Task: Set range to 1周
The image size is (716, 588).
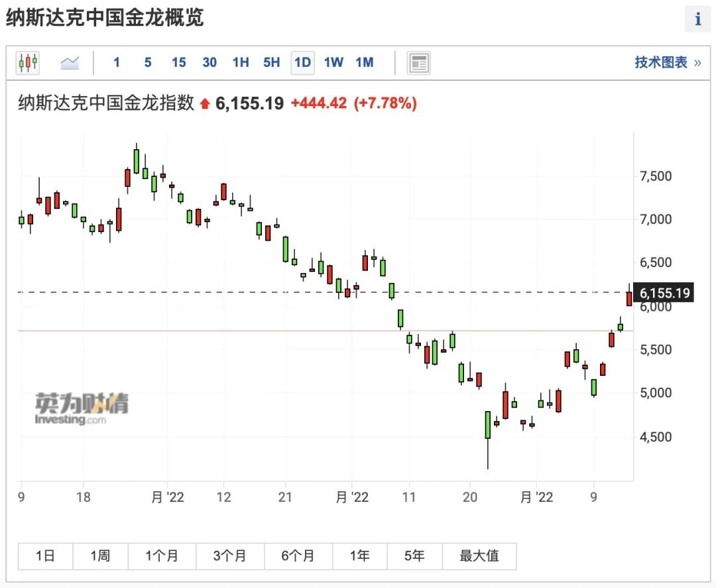Action: coord(101,556)
